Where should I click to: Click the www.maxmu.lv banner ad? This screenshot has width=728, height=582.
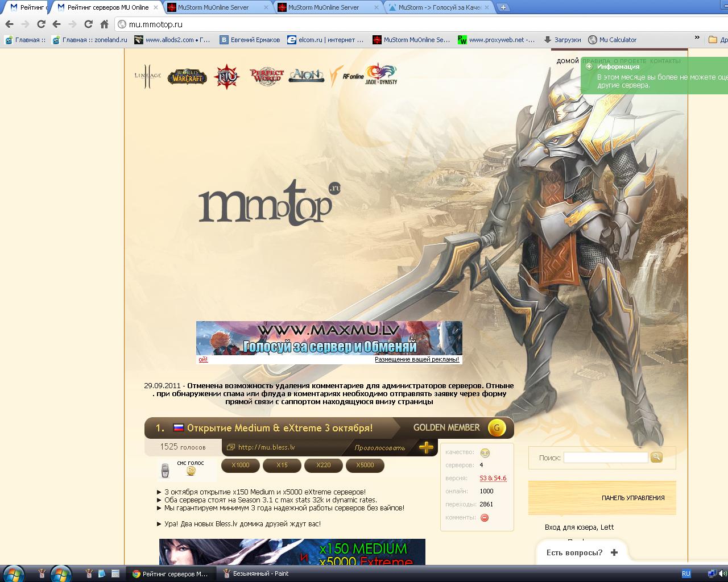point(329,338)
